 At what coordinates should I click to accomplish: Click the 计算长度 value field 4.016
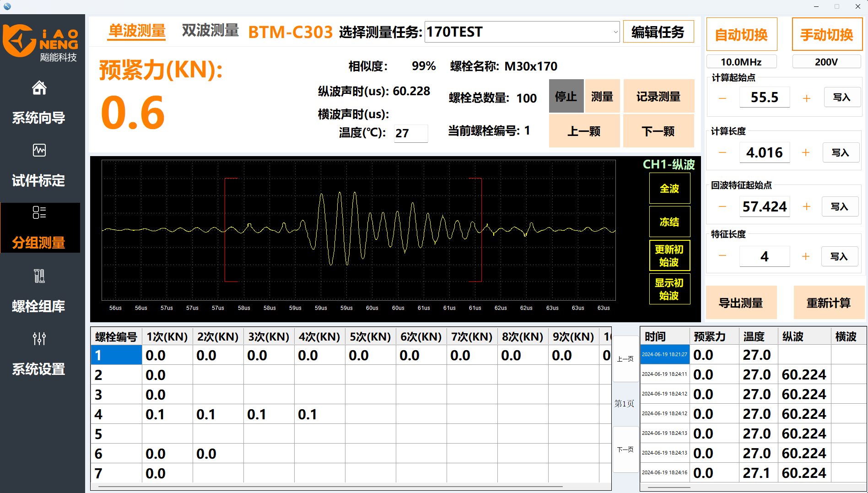pos(765,152)
